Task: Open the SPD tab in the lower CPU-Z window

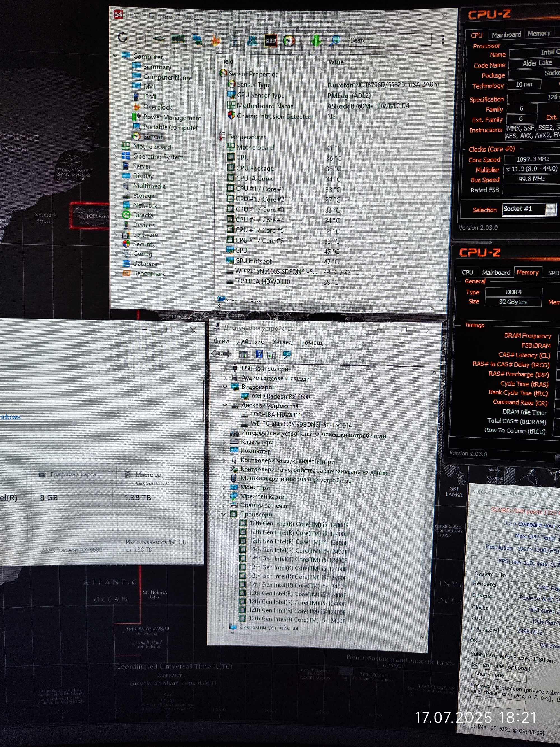Action: tap(553, 273)
